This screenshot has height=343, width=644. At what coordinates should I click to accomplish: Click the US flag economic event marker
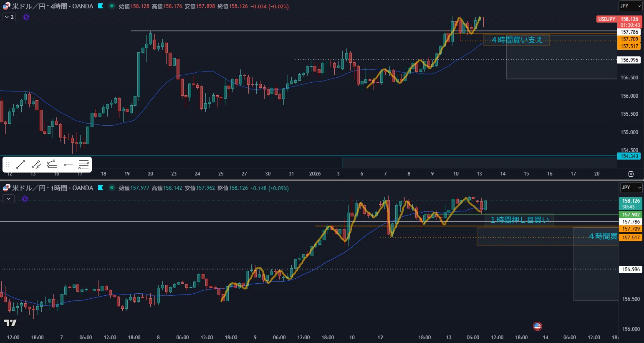pos(537,326)
